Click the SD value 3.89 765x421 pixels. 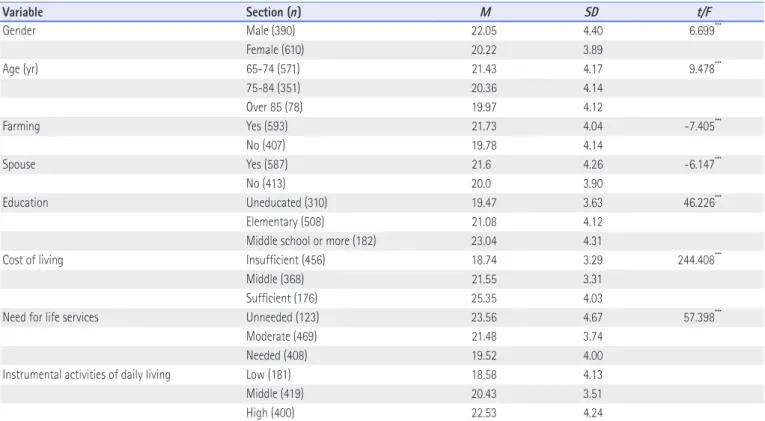tap(593, 50)
